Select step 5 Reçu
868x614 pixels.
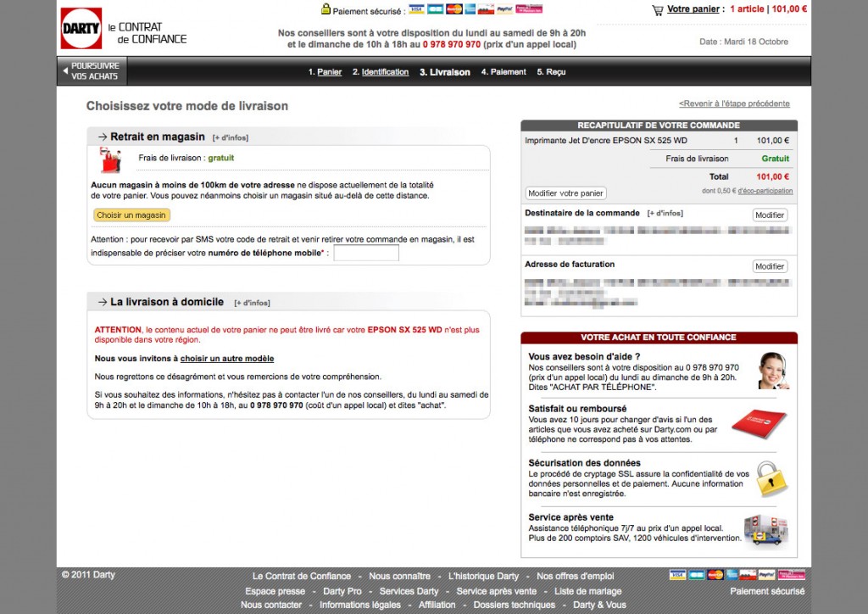[x=551, y=72]
